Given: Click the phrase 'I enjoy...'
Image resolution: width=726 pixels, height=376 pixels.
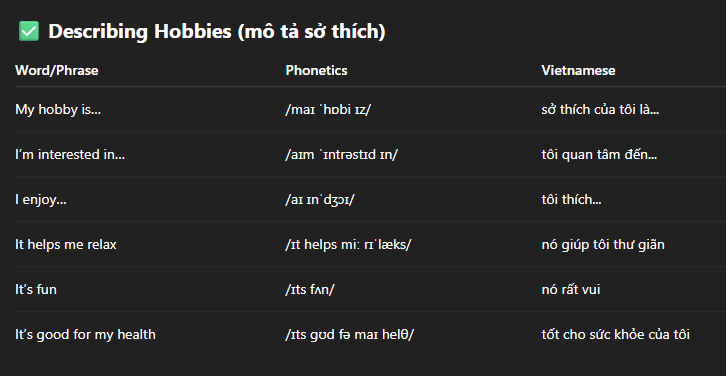Looking at the screenshot, I should [41, 200].
